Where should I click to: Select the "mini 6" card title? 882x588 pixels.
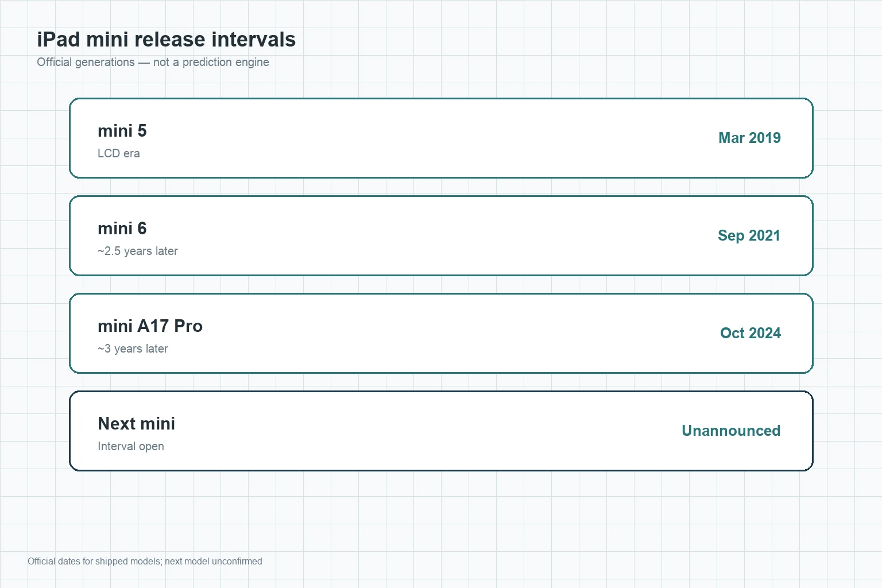(122, 229)
